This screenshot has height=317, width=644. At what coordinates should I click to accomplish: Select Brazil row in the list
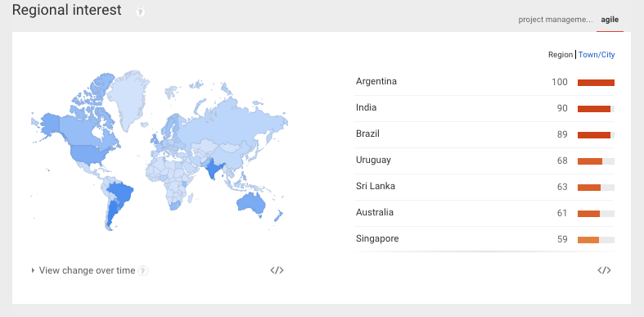click(485, 134)
